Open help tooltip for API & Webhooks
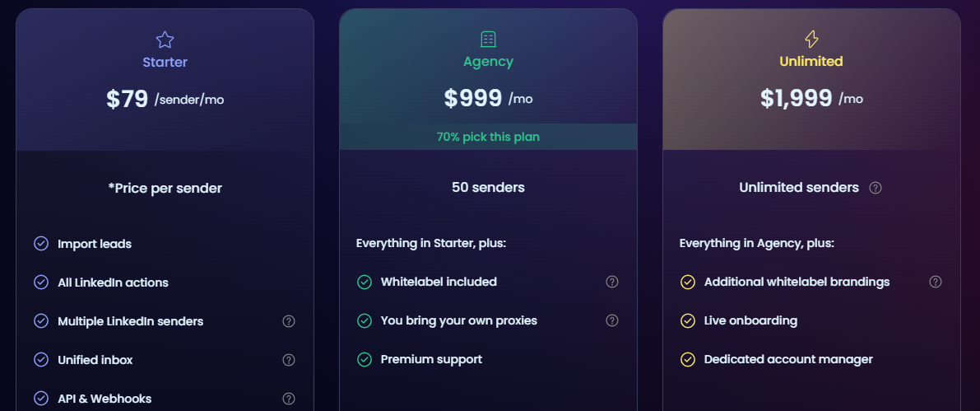The height and width of the screenshot is (411, 980). click(x=289, y=399)
